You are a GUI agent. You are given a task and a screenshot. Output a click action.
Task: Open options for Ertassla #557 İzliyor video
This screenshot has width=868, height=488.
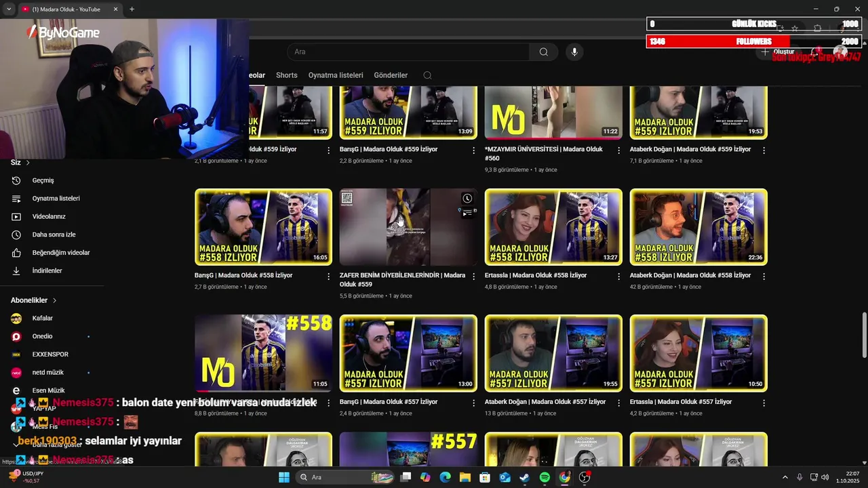764,403
